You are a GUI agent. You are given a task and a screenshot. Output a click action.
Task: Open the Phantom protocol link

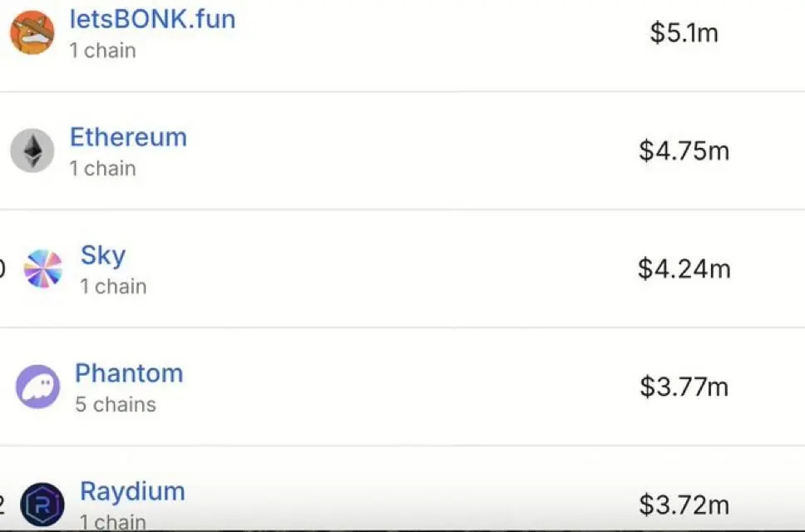(129, 373)
